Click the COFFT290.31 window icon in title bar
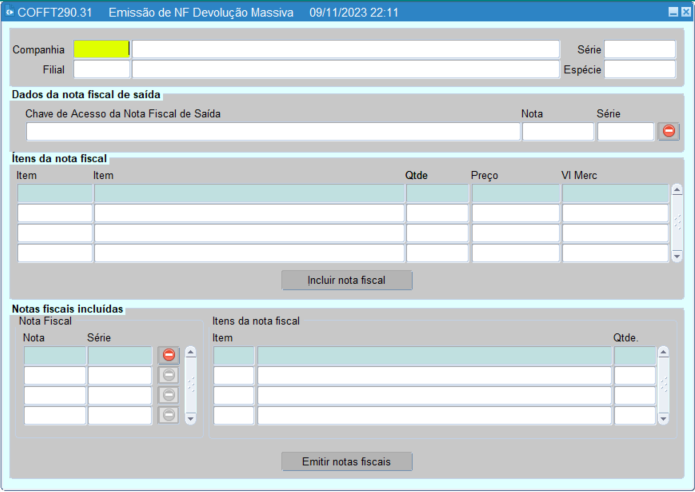 point(10,12)
